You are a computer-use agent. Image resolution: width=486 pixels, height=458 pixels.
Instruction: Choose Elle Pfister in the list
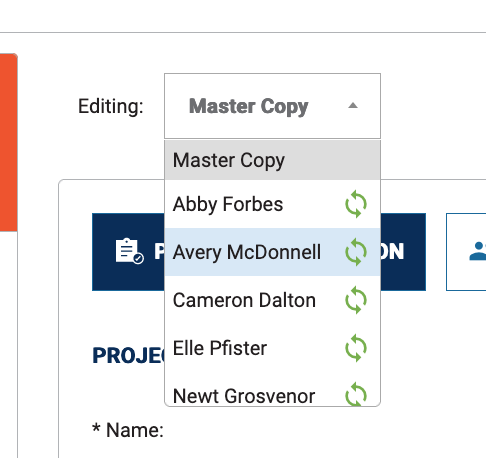coord(272,348)
